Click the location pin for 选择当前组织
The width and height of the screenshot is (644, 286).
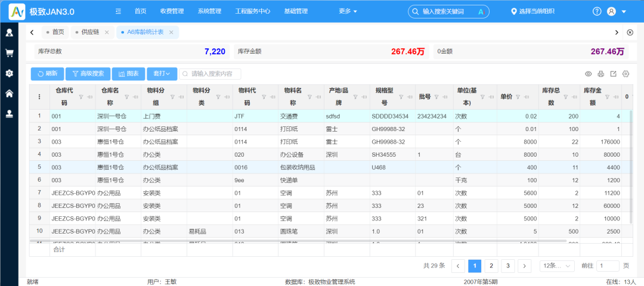[x=513, y=11]
